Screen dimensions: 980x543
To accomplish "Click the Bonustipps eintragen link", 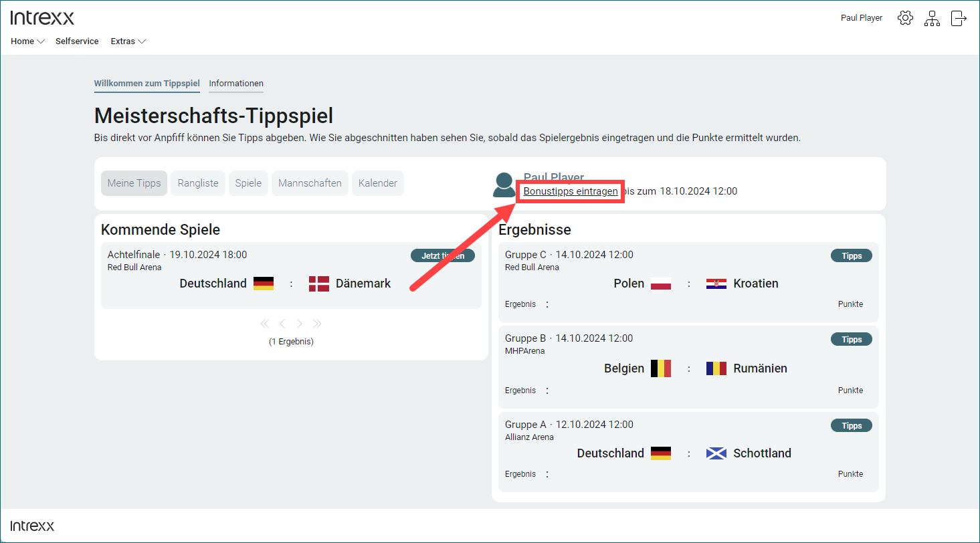I will pyautogui.click(x=571, y=191).
